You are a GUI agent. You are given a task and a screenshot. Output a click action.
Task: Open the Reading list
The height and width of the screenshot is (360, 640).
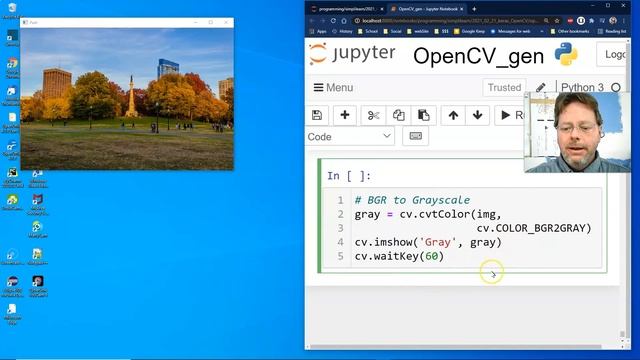612,31
